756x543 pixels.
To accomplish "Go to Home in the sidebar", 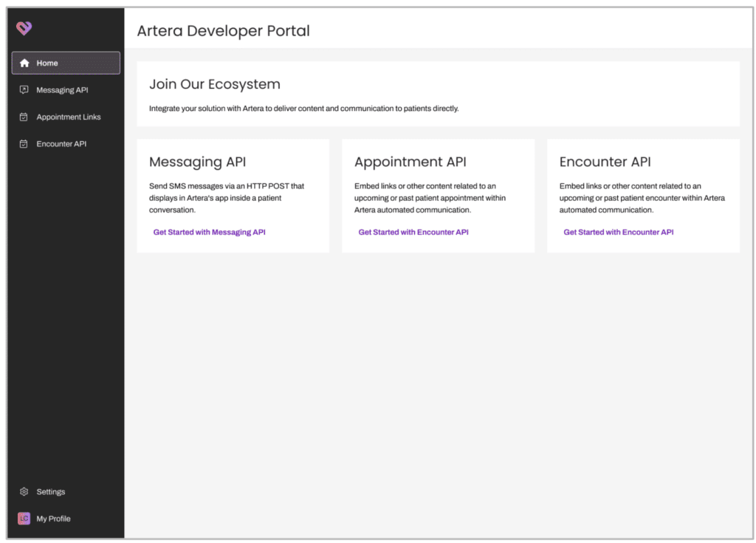I will tap(66, 63).
